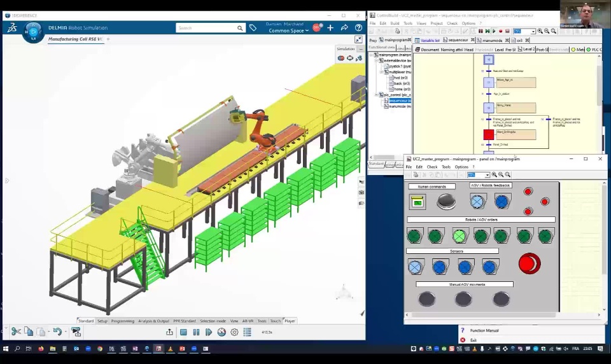Click the zoom out magnifier in panel window toolbar

[x=501, y=174]
